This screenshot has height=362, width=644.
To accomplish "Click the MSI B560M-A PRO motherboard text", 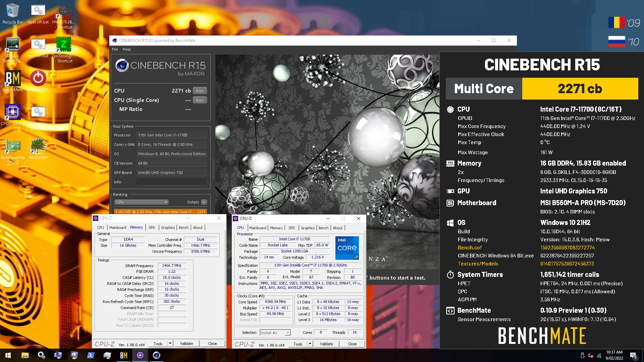I will tap(583, 203).
